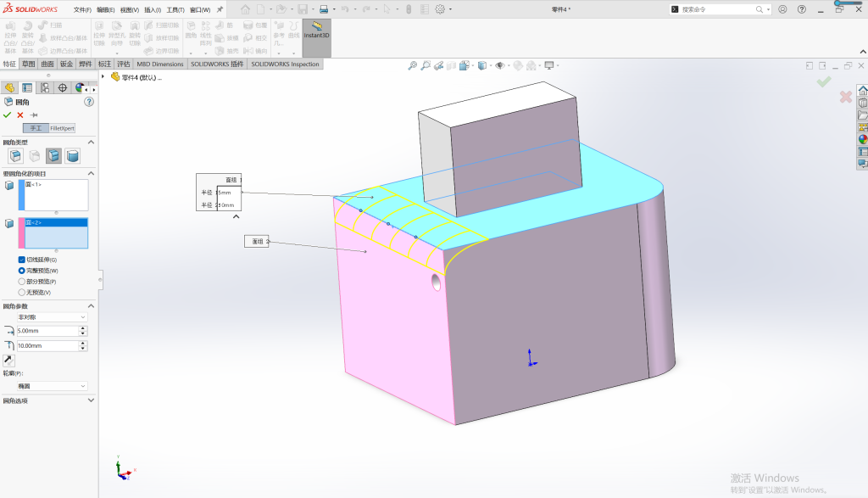Click the Zoom to Area icon
Screen dimensions: 868x498
click(x=426, y=65)
